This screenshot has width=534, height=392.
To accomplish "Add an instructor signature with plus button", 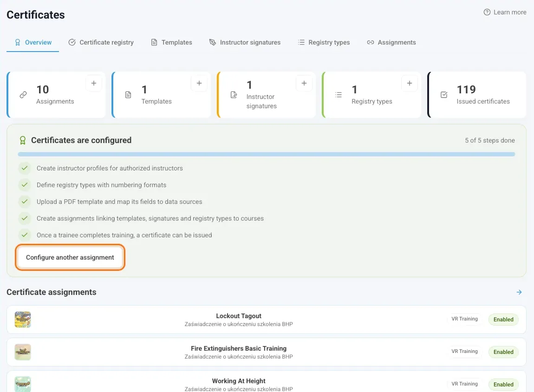I will [x=304, y=83].
